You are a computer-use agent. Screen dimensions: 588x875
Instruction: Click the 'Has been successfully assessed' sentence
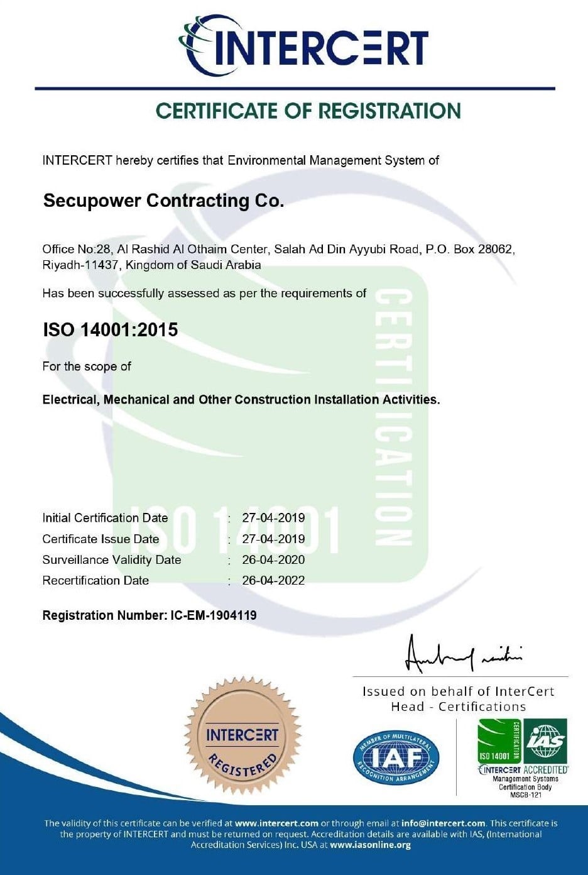204,294
